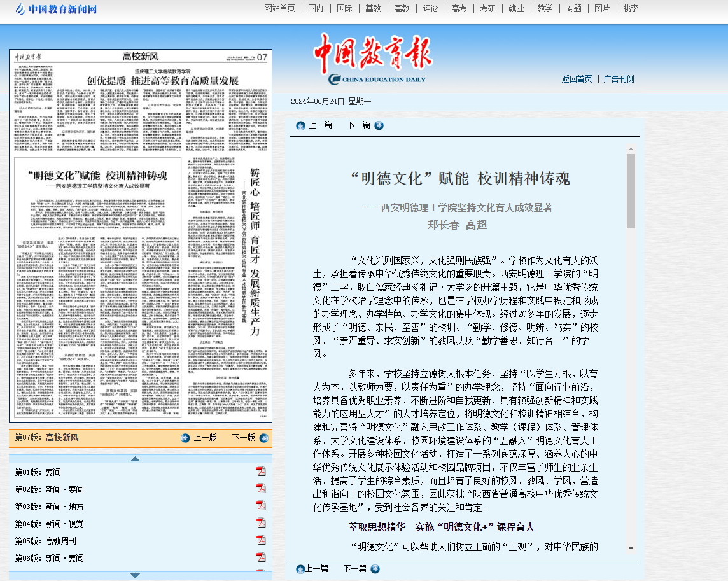Click the previous-page (上一版) arrow icon

tap(185, 438)
